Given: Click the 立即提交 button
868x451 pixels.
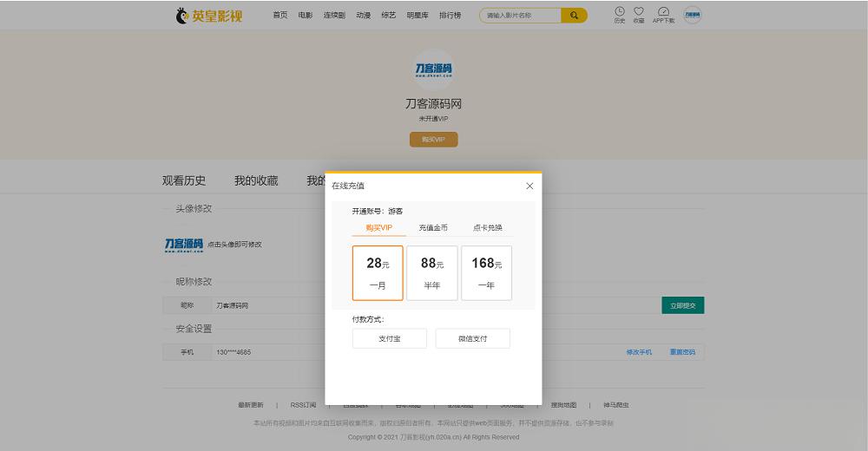Looking at the screenshot, I should pos(683,305).
